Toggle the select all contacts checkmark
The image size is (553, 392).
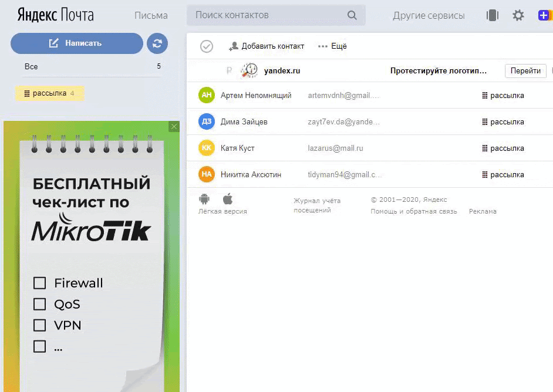(207, 46)
